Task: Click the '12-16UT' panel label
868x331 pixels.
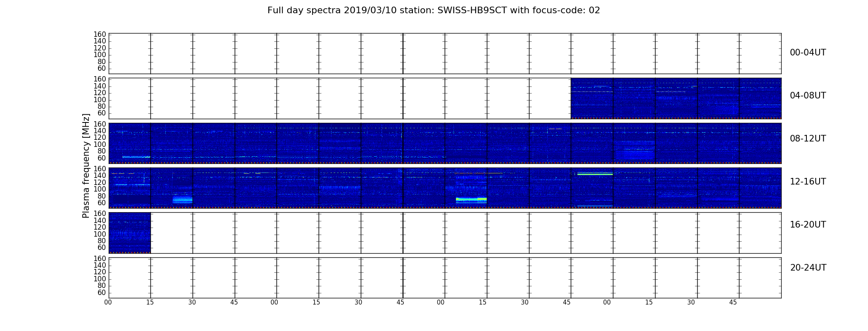Action: click(808, 182)
